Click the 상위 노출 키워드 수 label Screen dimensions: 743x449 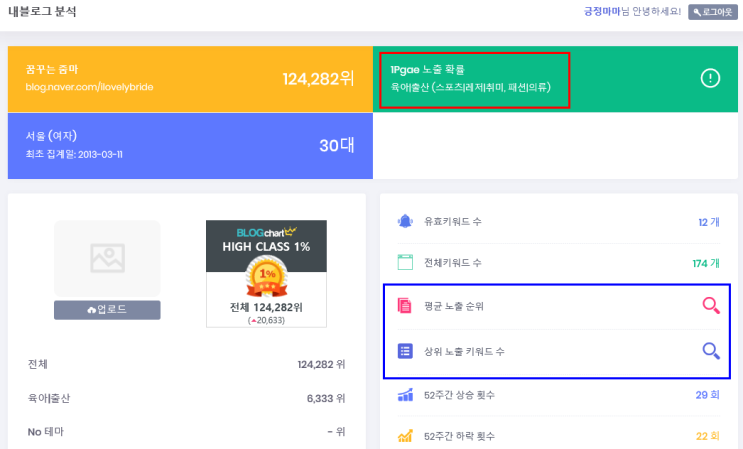point(464,351)
